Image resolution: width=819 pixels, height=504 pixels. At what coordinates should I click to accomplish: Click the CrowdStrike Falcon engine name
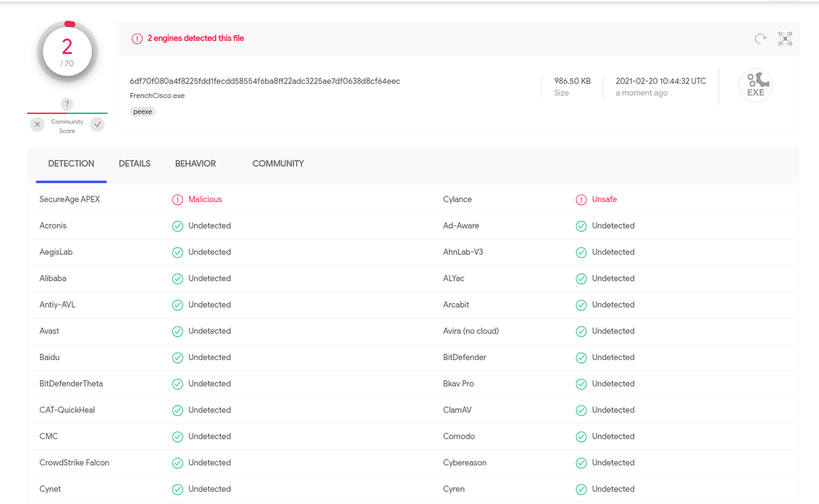[74, 462]
